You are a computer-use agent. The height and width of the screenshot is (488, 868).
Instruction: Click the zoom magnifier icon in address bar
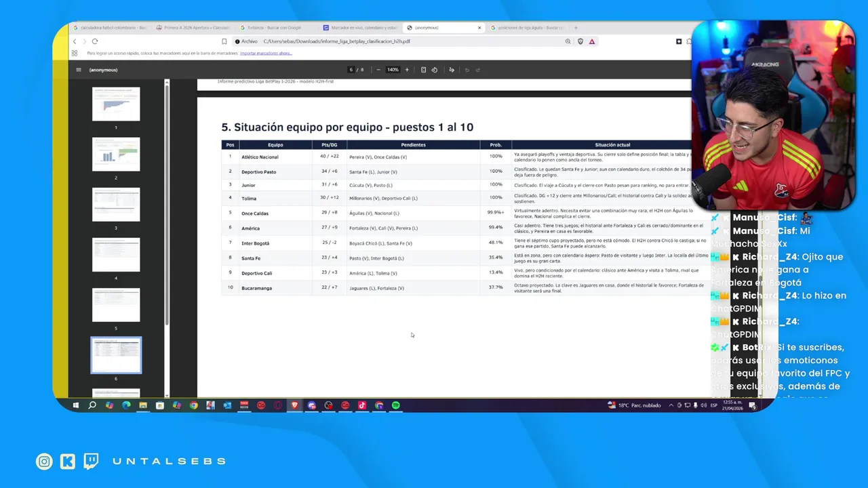pyautogui.click(x=568, y=41)
